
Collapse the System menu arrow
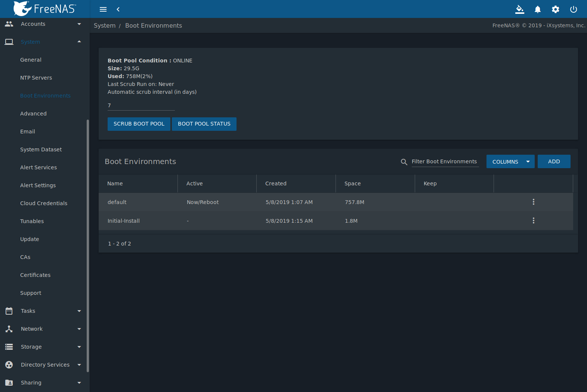click(x=79, y=42)
